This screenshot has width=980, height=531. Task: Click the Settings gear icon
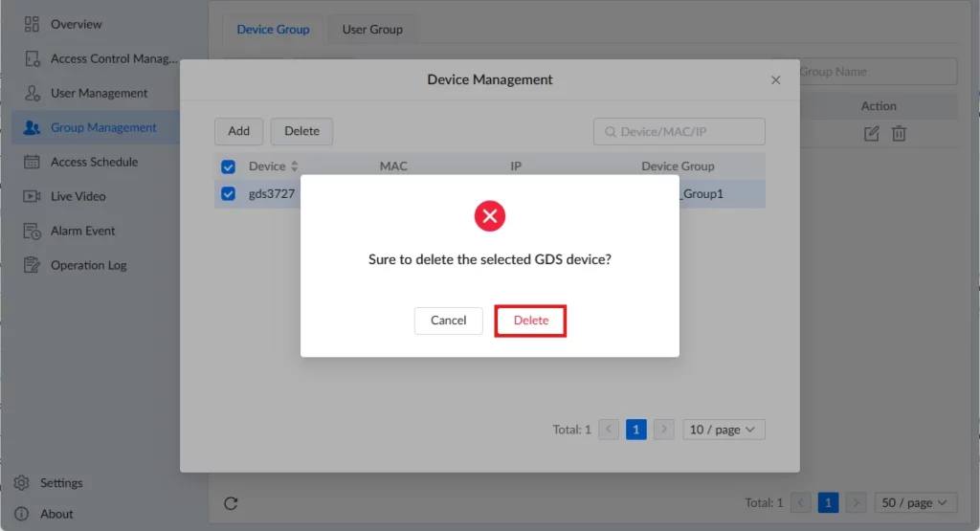[22, 483]
